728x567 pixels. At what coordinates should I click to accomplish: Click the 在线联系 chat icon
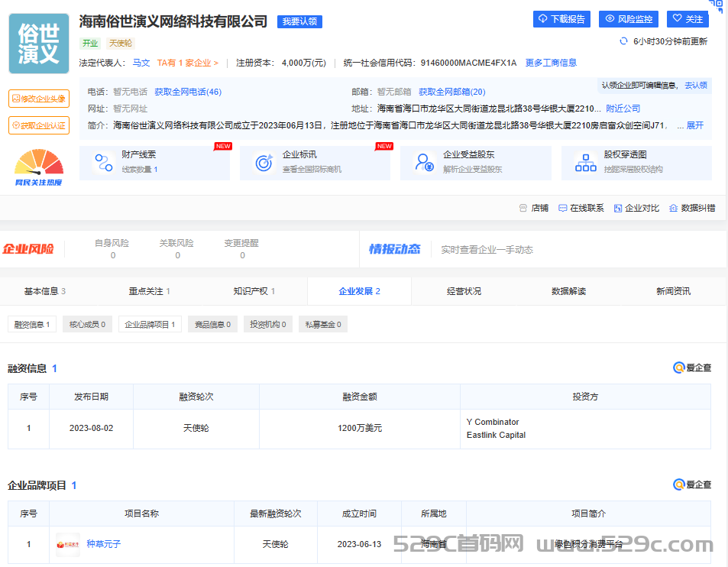562,208
